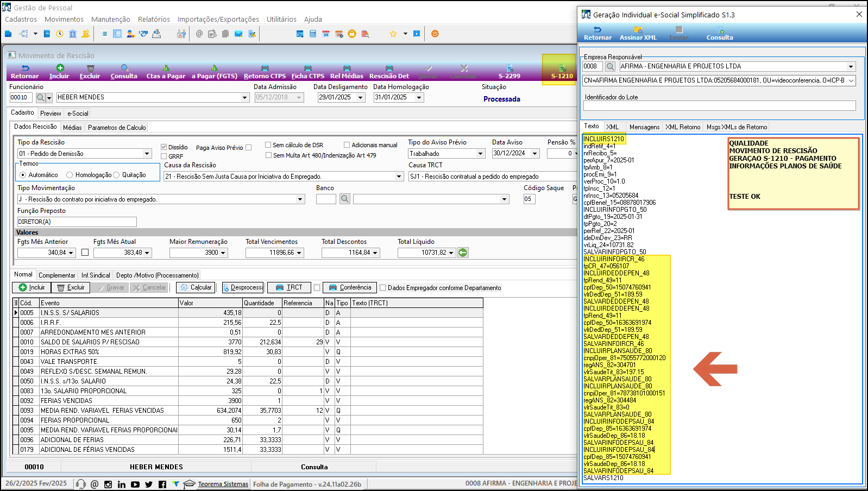The image size is (868, 491).
Task: Open YouTube icon in status bar
Action: coord(135,484)
